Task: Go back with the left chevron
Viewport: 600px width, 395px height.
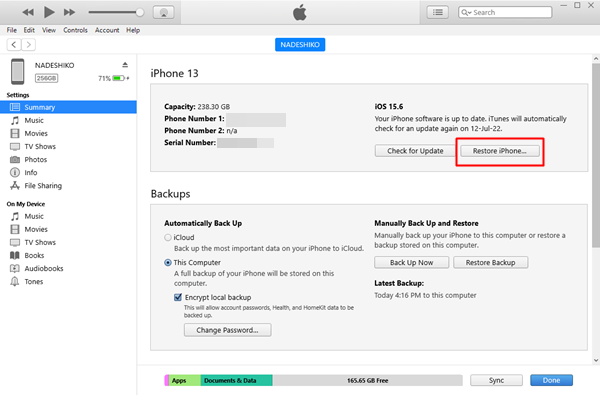Action: tap(14, 45)
